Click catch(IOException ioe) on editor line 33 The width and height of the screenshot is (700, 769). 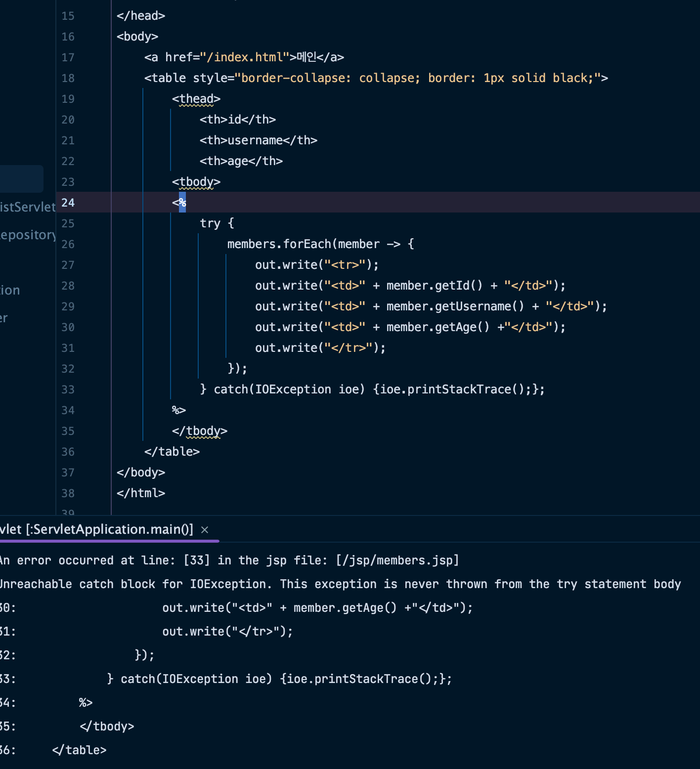click(289, 389)
